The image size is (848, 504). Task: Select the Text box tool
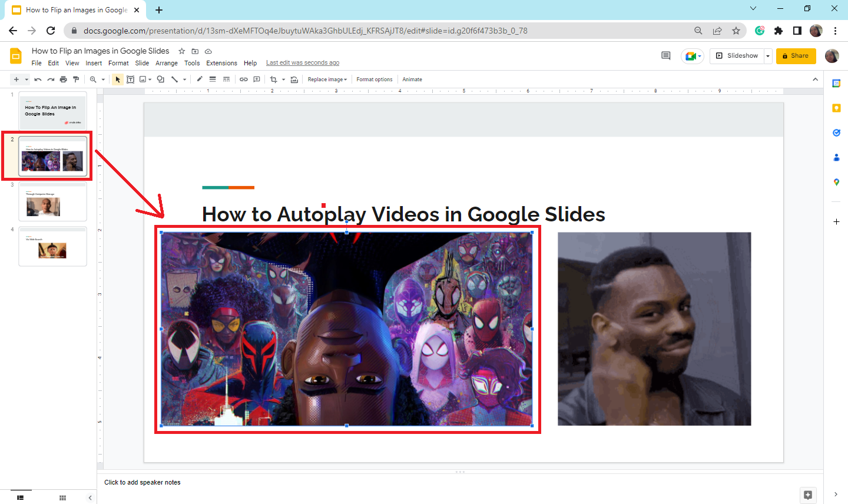point(131,79)
